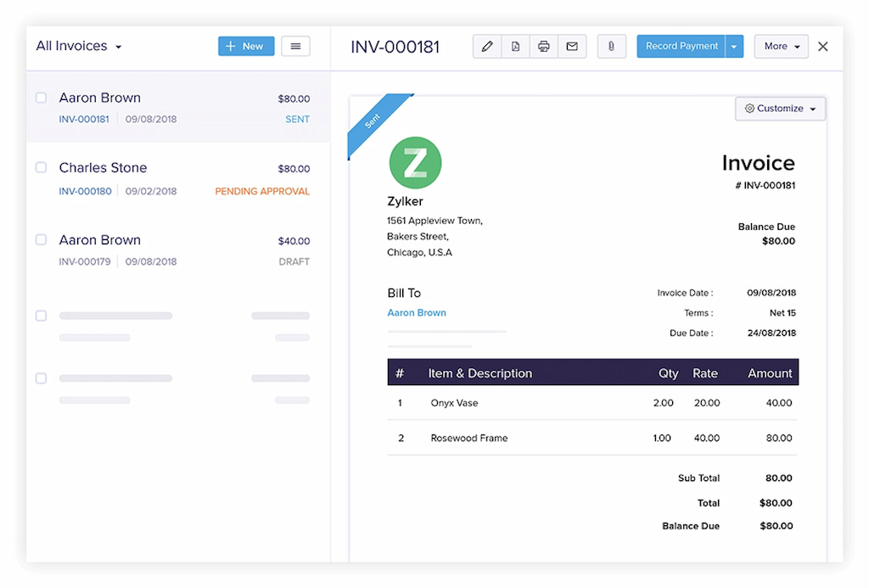
Task: Check the checkbox next to Aaron Brown's first invoice
Action: (40, 97)
